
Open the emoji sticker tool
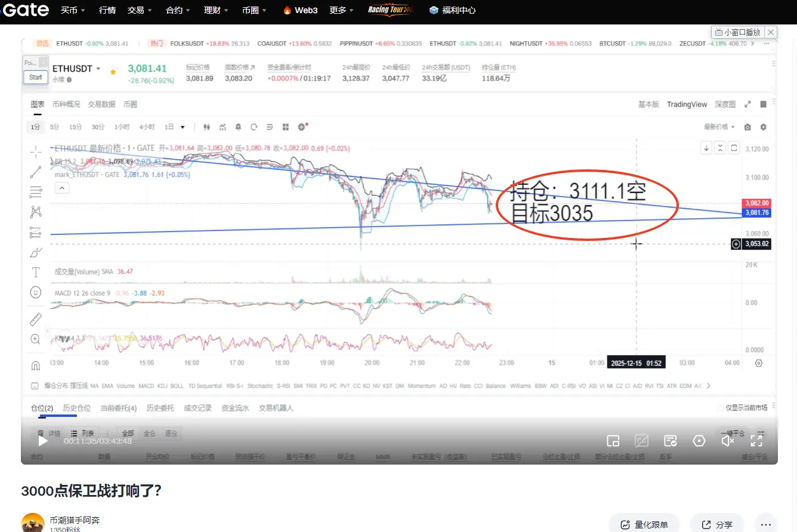[36, 292]
